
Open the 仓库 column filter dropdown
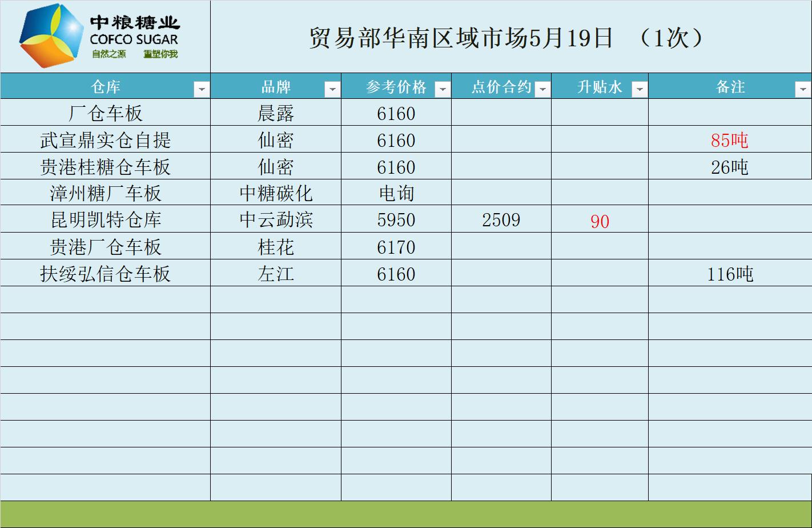click(202, 89)
